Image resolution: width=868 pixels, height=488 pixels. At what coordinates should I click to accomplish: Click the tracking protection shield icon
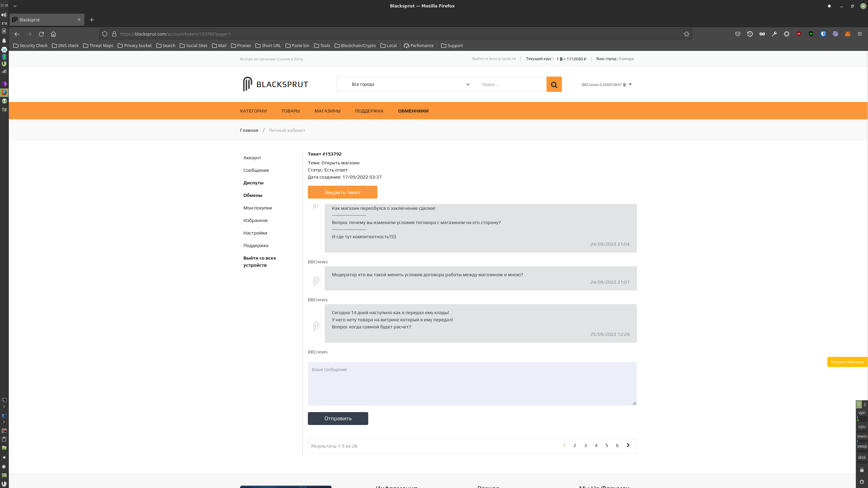[105, 34]
